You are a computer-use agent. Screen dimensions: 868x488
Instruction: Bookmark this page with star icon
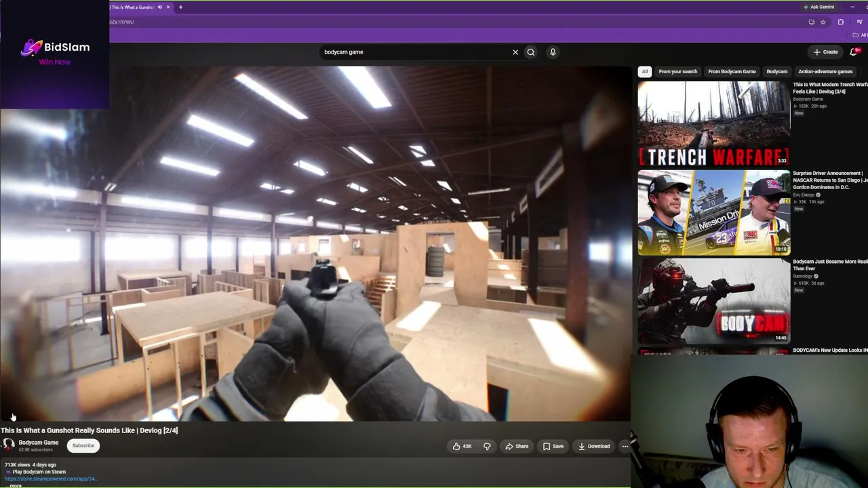[823, 22]
